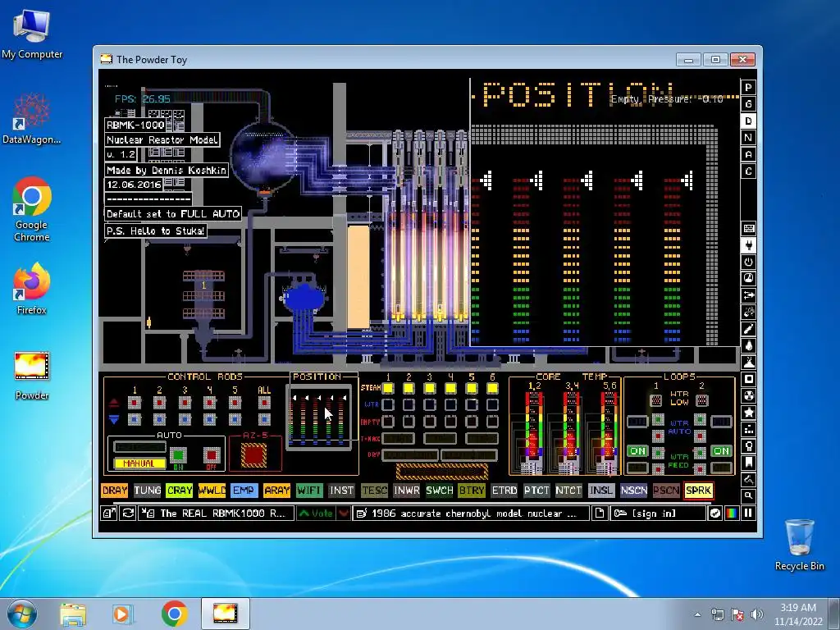Open simulation options checkmark icon
The image size is (840, 630).
[x=714, y=514]
